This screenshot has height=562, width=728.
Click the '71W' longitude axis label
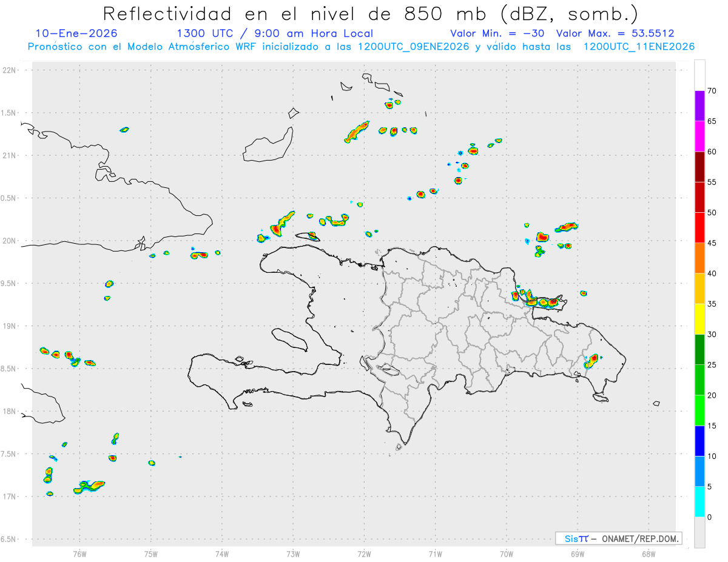pyautogui.click(x=435, y=553)
